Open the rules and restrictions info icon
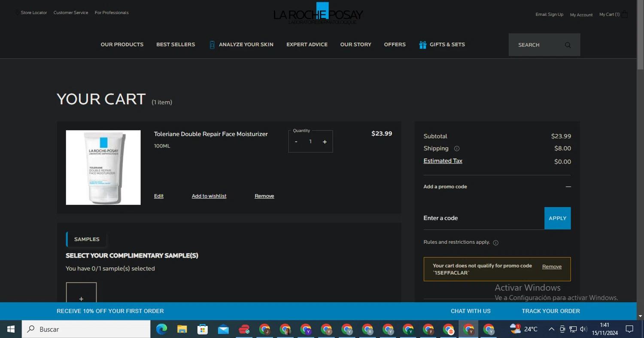 [495, 243]
